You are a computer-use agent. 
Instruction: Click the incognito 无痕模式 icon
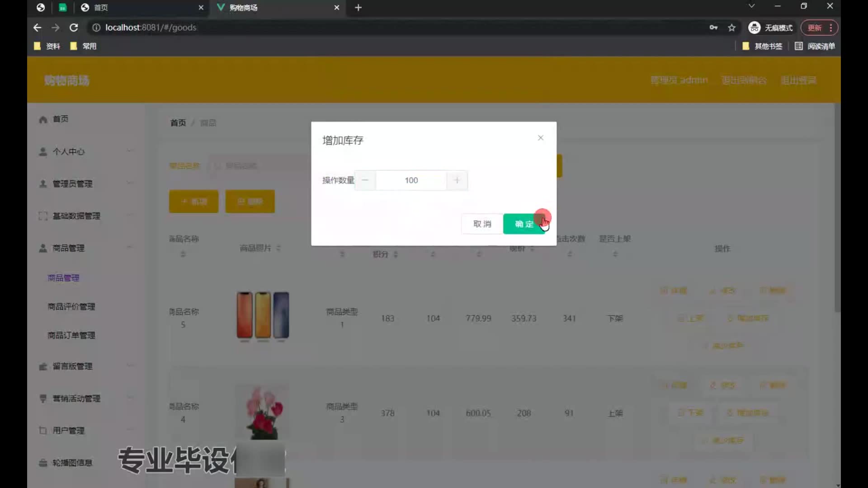pos(754,28)
